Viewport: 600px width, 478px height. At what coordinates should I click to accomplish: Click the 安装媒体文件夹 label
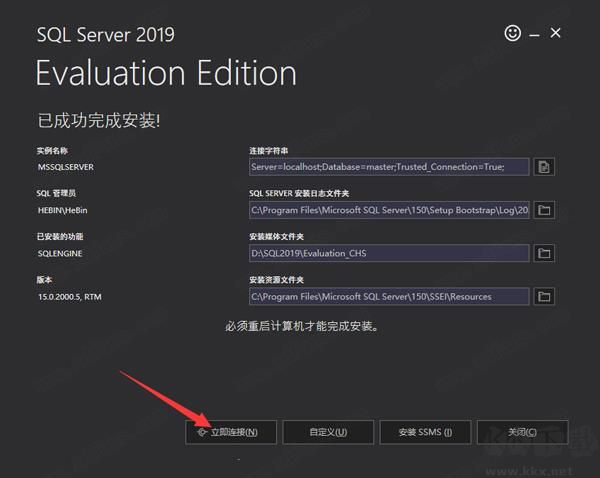[276, 237]
